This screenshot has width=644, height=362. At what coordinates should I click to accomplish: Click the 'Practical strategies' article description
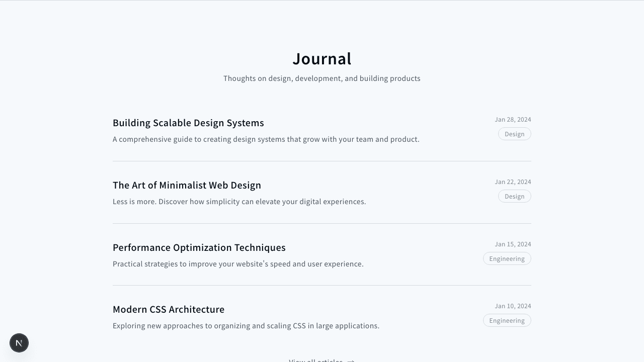[238, 264]
